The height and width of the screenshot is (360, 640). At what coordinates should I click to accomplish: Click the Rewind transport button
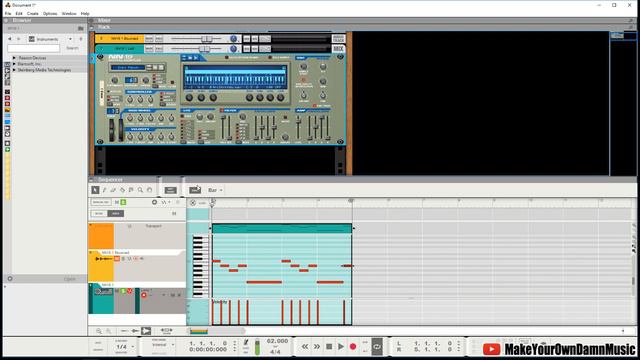[x=305, y=347]
